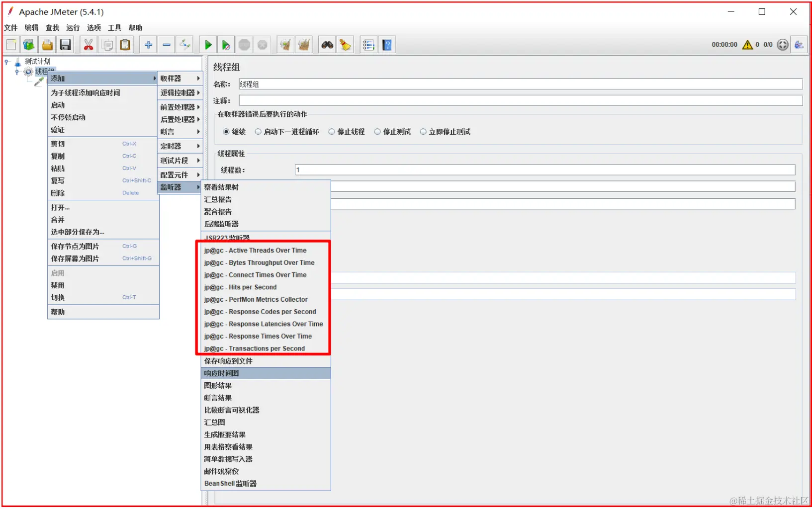
Task: Save the test plan with floppy icon
Action: 65,45
